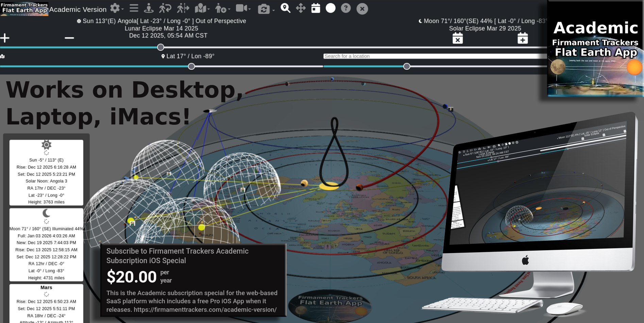Click the Firmament Trackers Flat Earth App logo

(x=24, y=8)
